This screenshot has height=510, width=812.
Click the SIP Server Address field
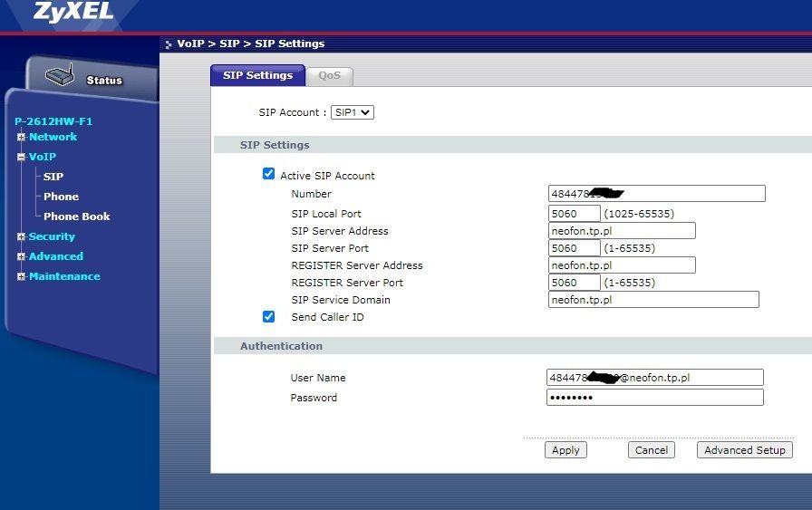point(622,231)
